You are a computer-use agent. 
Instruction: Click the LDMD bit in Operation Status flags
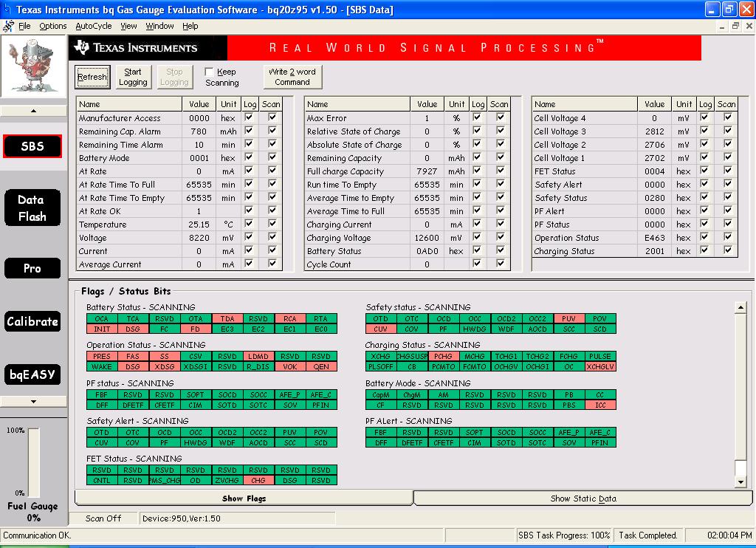[258, 357]
